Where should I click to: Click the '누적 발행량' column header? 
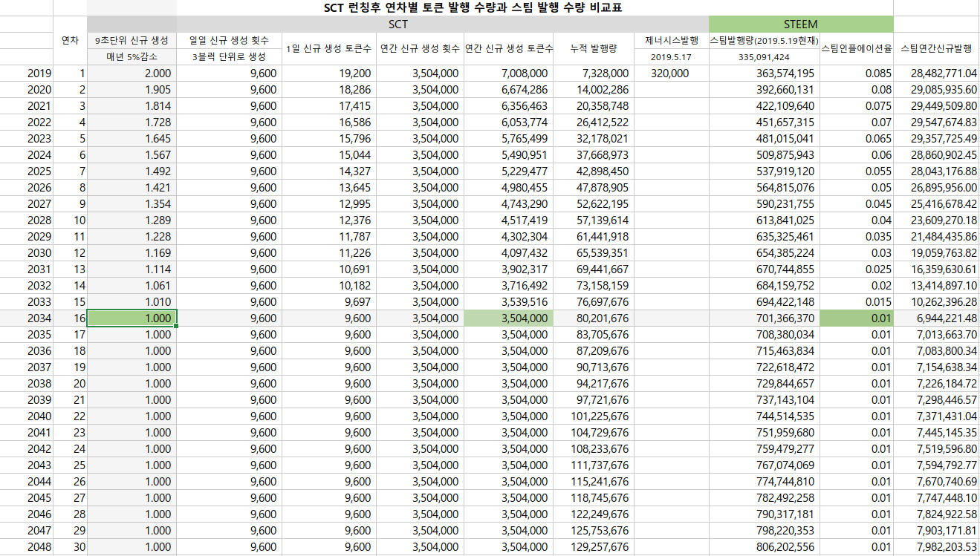point(594,49)
